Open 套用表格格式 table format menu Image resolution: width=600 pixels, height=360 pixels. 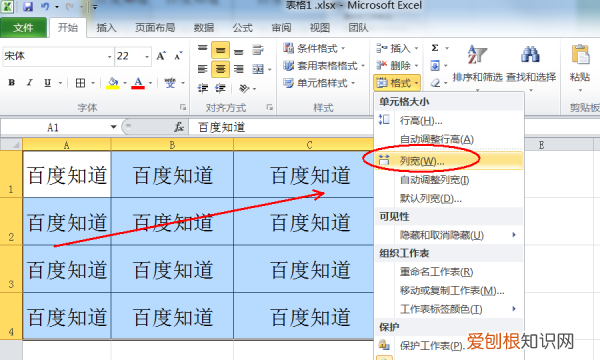coord(324,65)
